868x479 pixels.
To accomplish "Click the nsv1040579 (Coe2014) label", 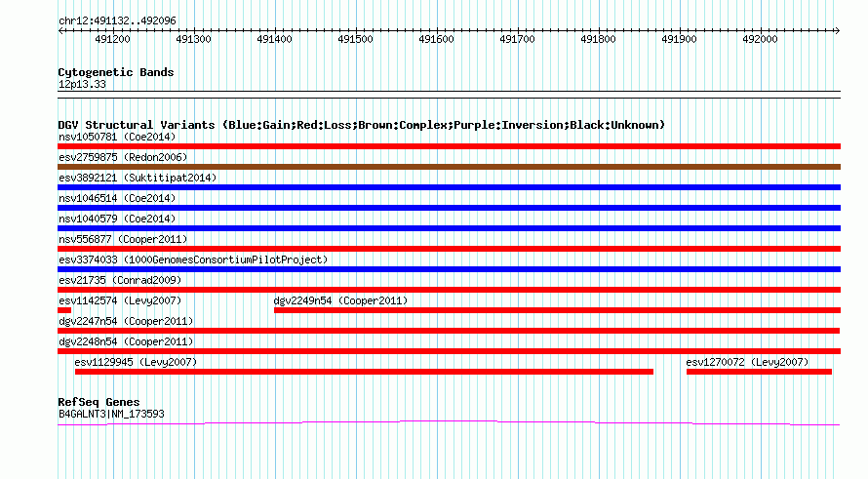I will tap(117, 219).
